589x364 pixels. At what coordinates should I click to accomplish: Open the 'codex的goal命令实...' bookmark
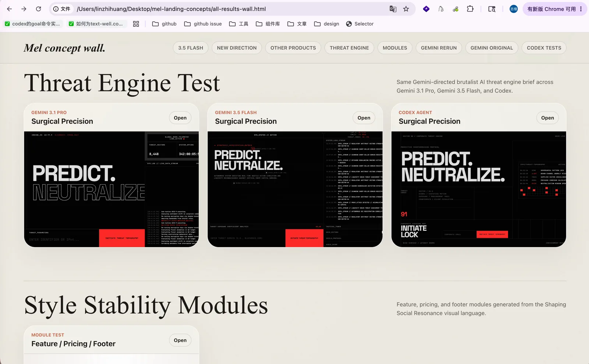(32, 24)
